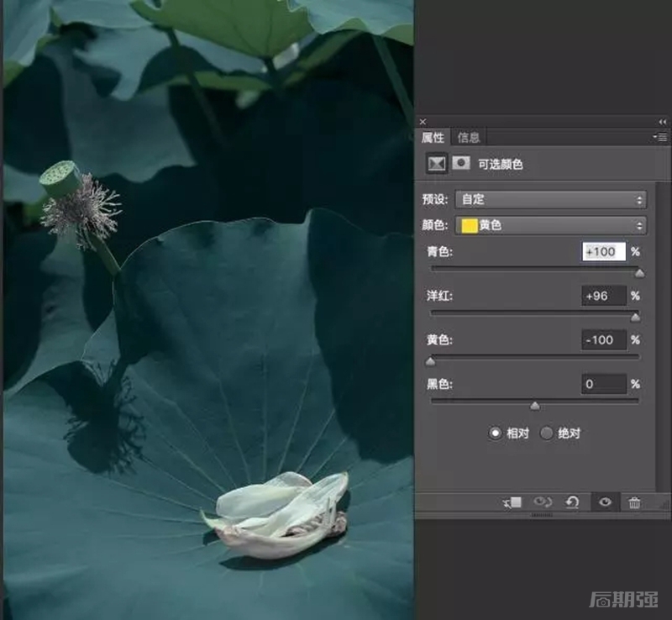This screenshot has width=672, height=620.
Task: Click the lotus seed pod in canvas
Action: coord(60,176)
